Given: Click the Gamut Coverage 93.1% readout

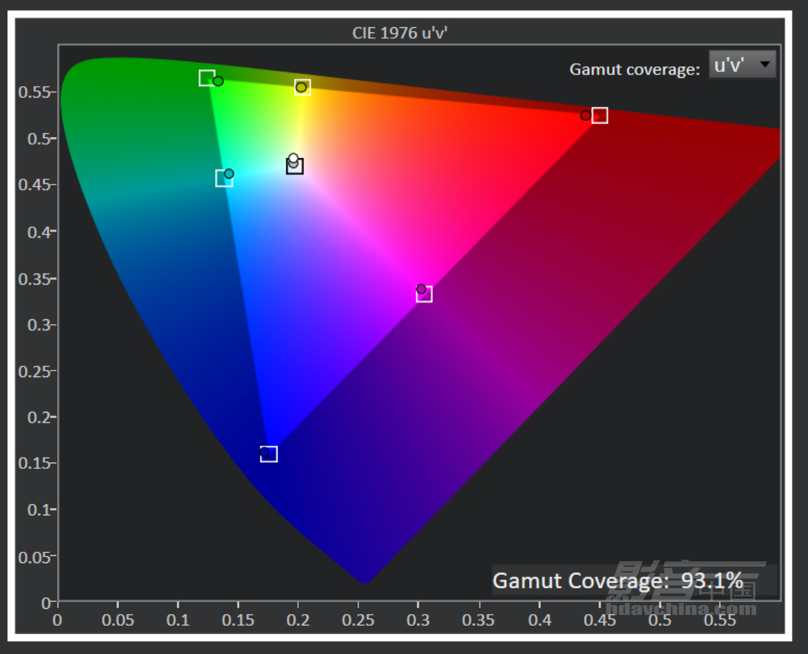Looking at the screenshot, I should pyautogui.click(x=617, y=581).
